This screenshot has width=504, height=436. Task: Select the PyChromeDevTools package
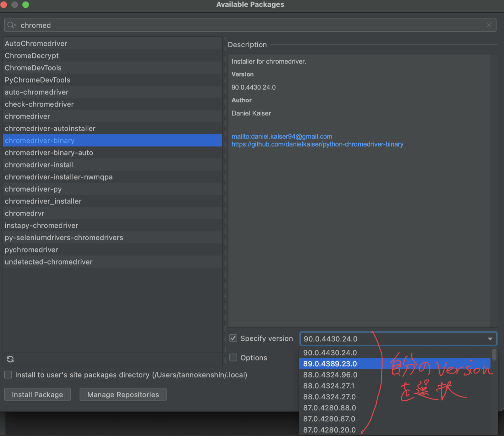(112, 80)
